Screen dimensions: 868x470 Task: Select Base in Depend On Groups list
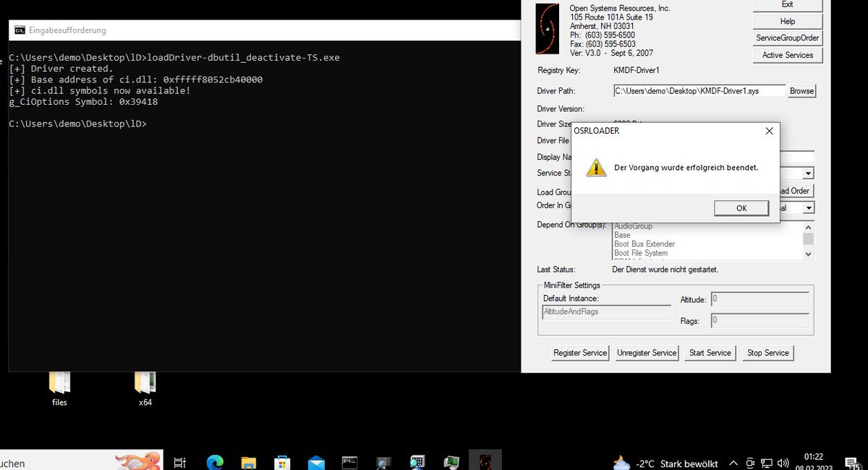click(622, 235)
